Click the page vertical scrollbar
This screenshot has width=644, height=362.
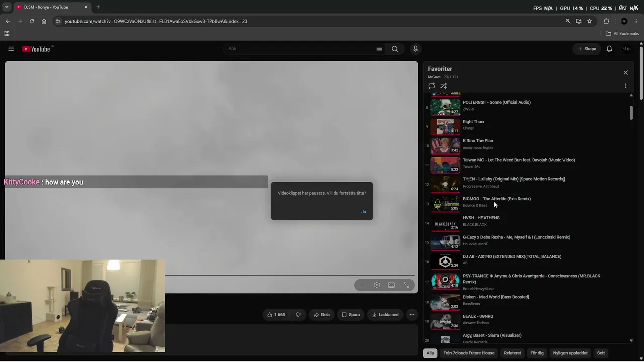point(641,73)
